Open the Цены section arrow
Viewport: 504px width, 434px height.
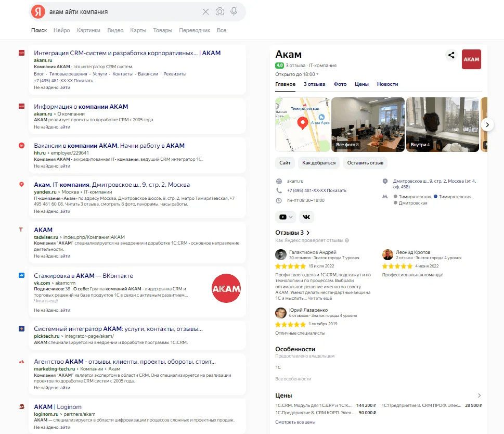tap(479, 395)
